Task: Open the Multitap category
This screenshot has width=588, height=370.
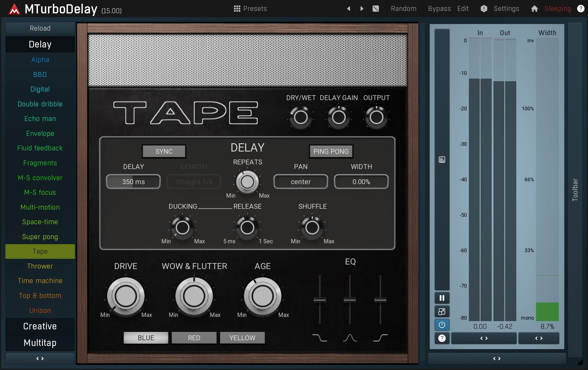Action: [x=40, y=343]
